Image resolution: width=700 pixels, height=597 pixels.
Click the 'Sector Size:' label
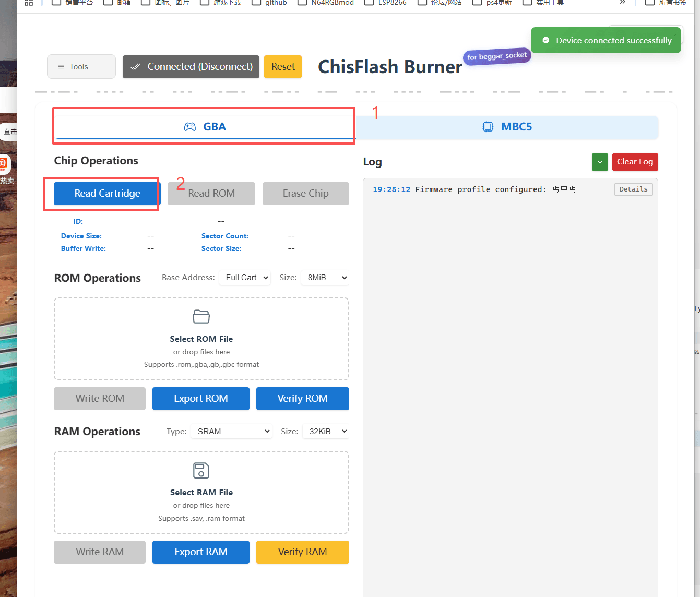(x=221, y=248)
